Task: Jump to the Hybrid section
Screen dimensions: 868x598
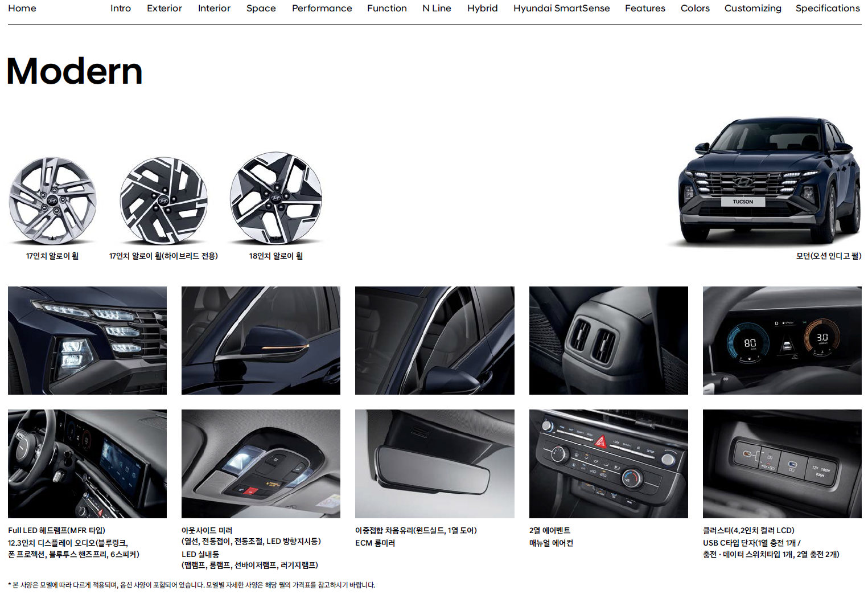Action: pos(483,9)
